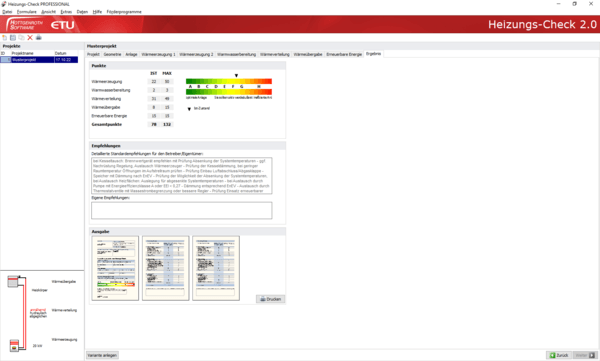Viewport: 600px width, 361px height.
Task: Open the Datei menu
Action: click(x=7, y=12)
